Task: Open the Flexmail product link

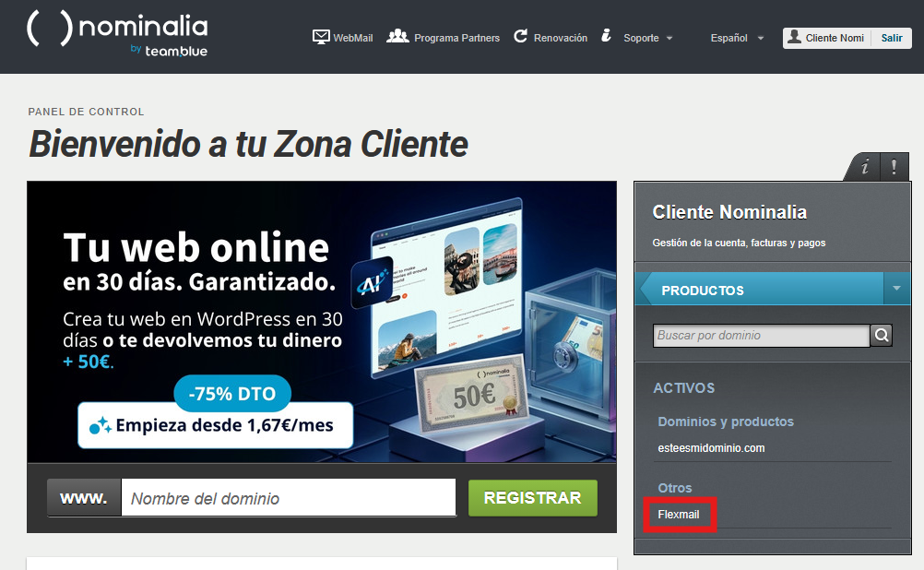Action: click(x=679, y=515)
